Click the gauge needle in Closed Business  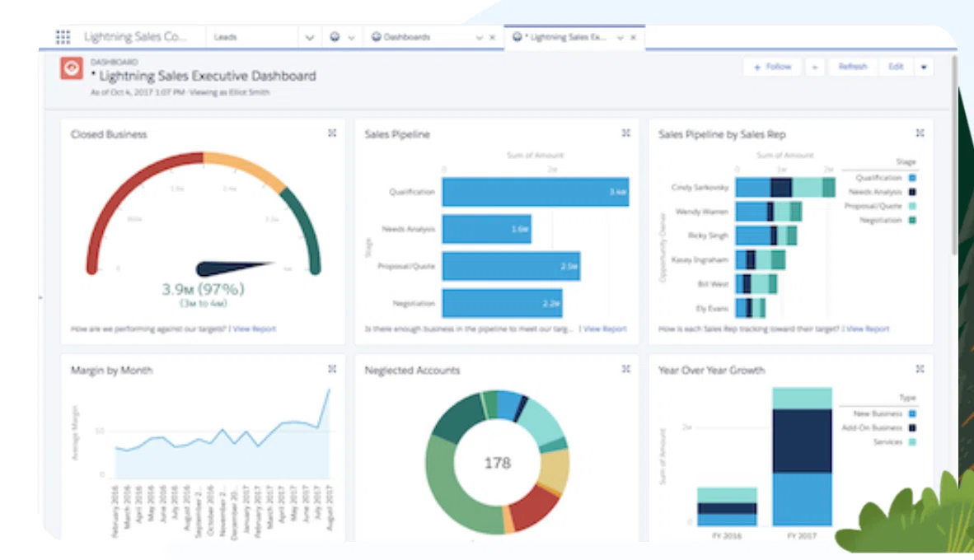pyautogui.click(x=235, y=268)
